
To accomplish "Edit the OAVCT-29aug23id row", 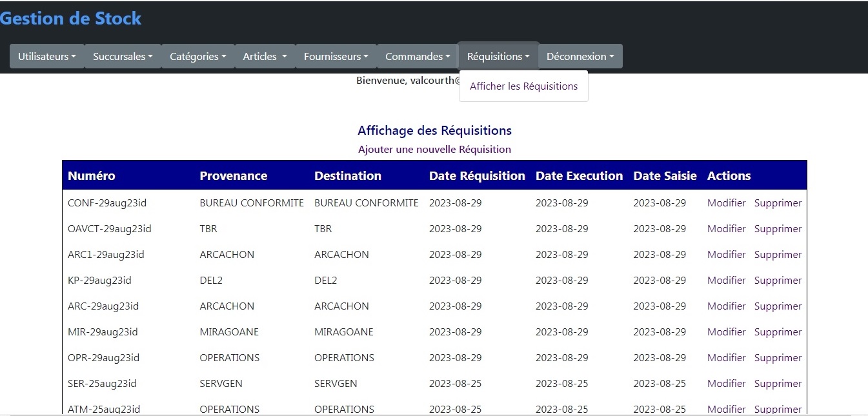I will click(x=726, y=229).
